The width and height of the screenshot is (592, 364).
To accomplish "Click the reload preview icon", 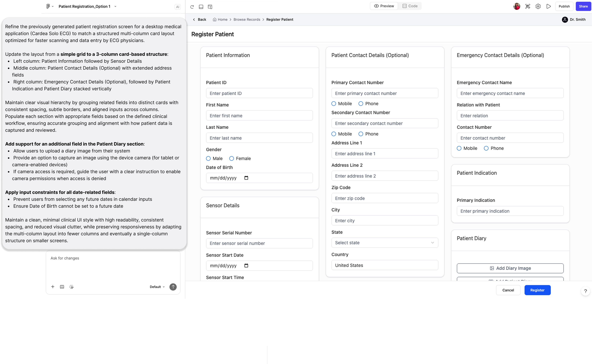I will pos(192,7).
